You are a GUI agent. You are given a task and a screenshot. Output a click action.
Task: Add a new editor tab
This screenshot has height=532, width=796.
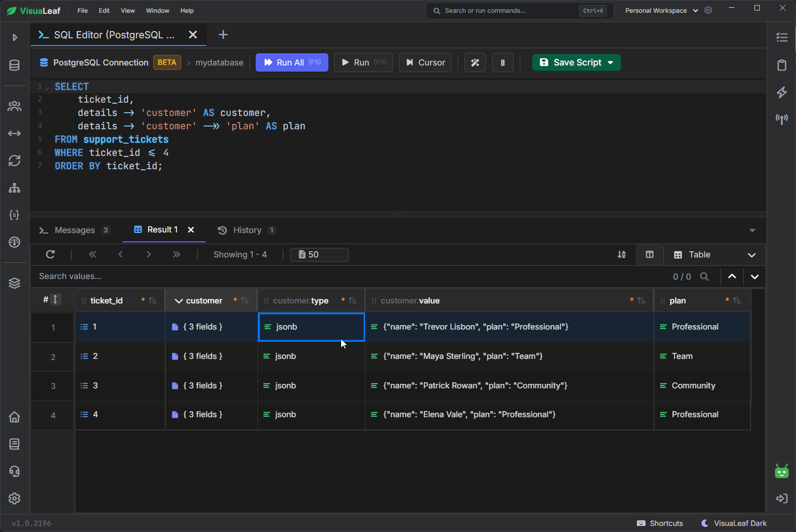pyautogui.click(x=223, y=34)
